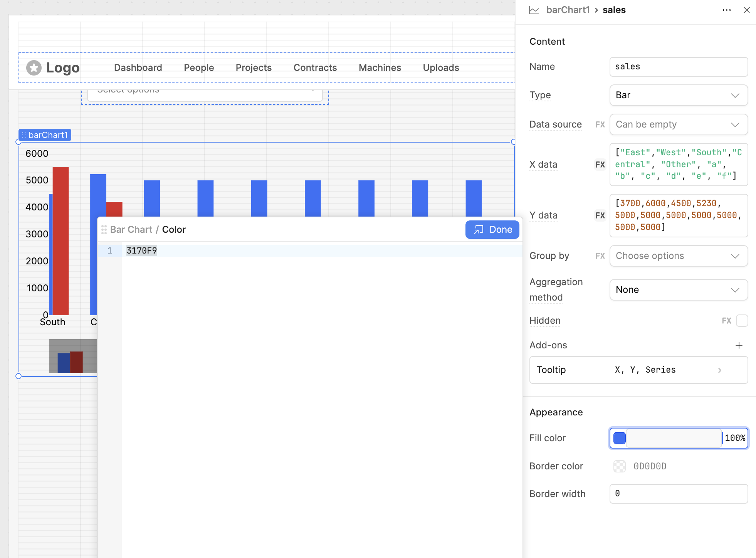The image size is (756, 558).
Task: Click the FX icon next to Y data
Action: (600, 215)
